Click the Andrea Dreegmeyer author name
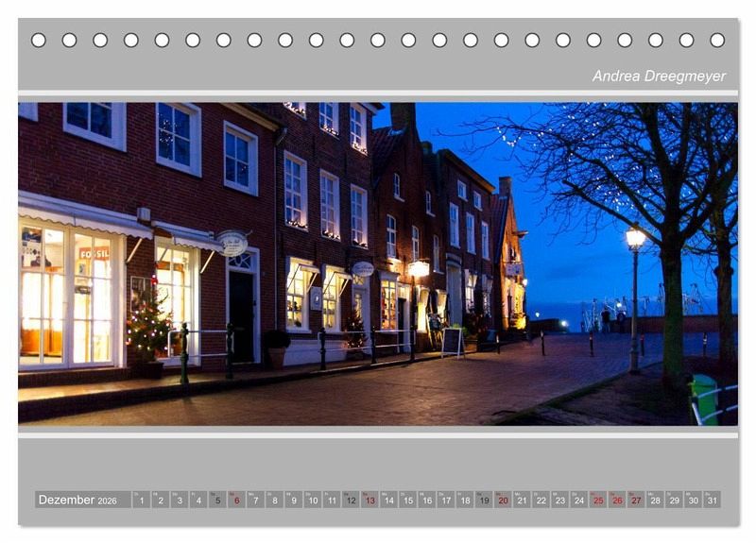This screenshot has height=543, width=756. point(659,76)
